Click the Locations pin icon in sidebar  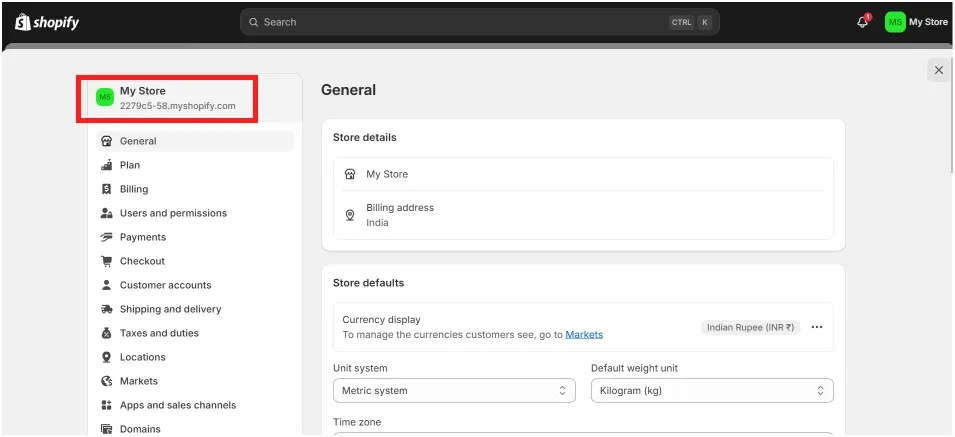coord(107,357)
